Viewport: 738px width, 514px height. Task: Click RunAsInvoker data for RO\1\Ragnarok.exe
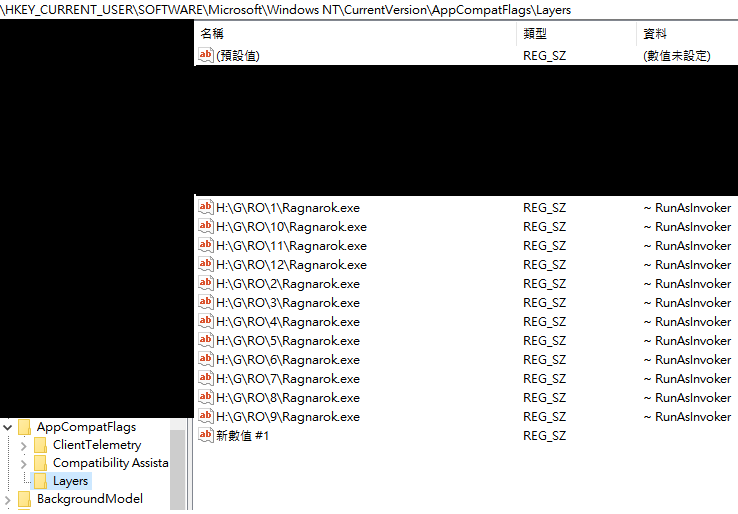tap(688, 208)
